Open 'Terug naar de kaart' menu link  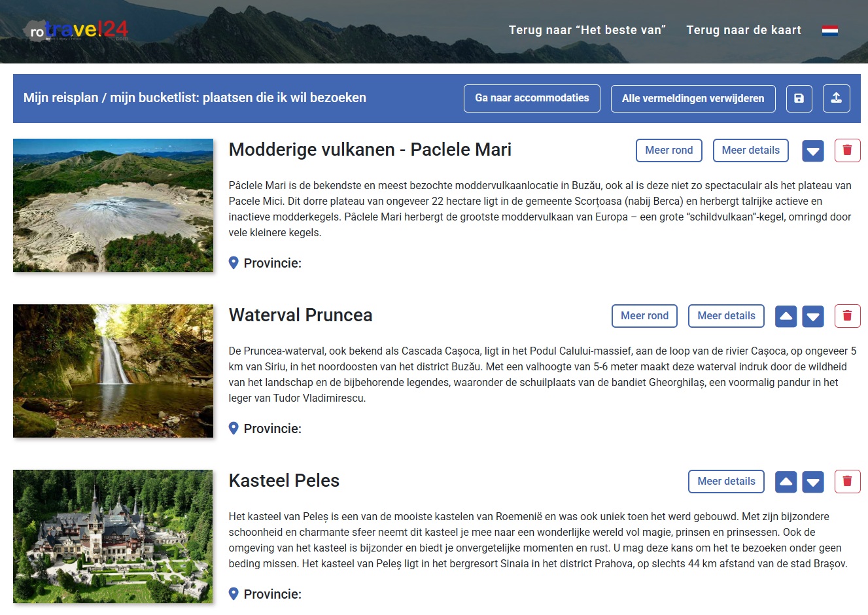point(743,29)
